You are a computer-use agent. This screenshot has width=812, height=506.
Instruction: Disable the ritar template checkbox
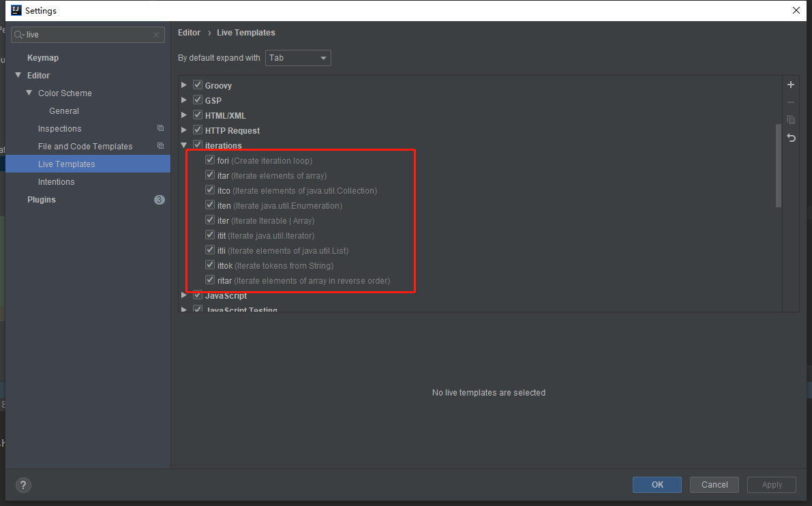pos(210,280)
